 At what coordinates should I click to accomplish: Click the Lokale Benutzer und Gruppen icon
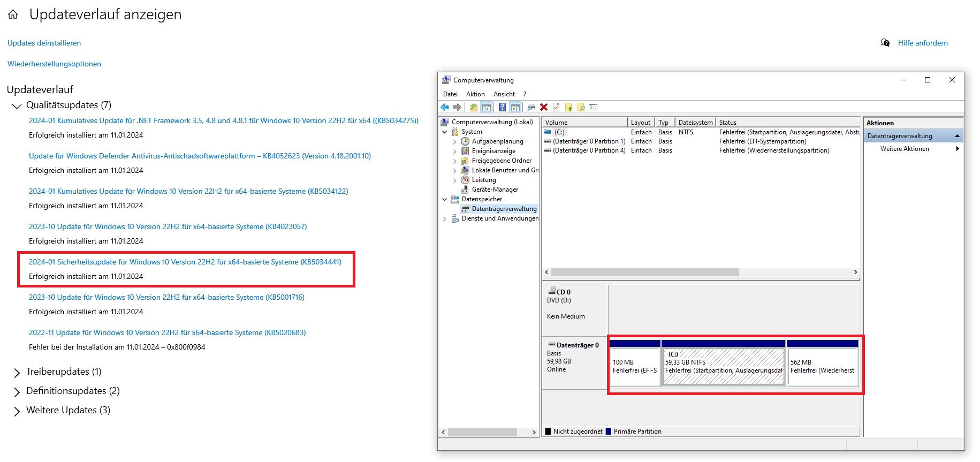(465, 170)
